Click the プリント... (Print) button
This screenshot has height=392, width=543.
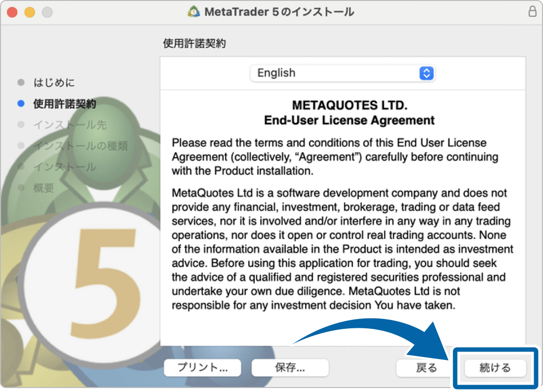point(202,367)
